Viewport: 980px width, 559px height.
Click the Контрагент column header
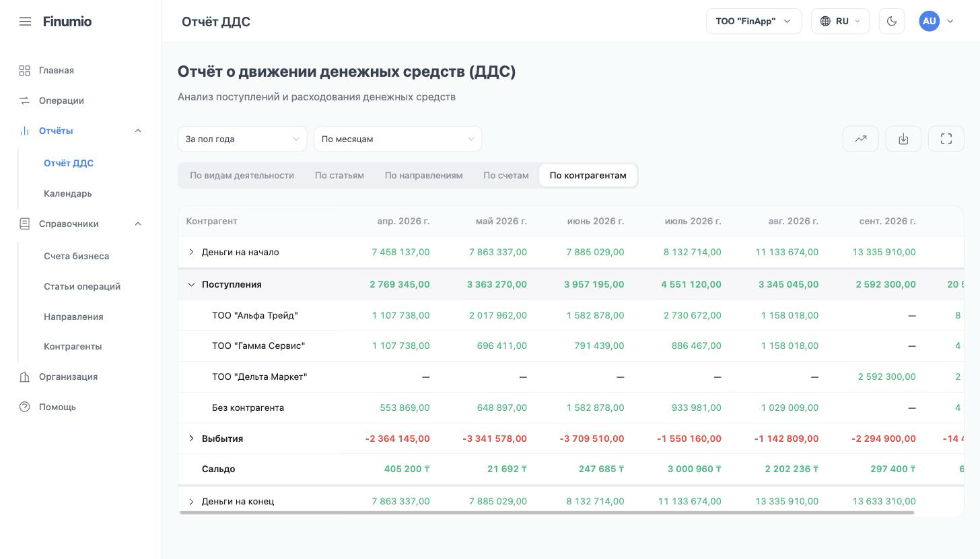[212, 221]
